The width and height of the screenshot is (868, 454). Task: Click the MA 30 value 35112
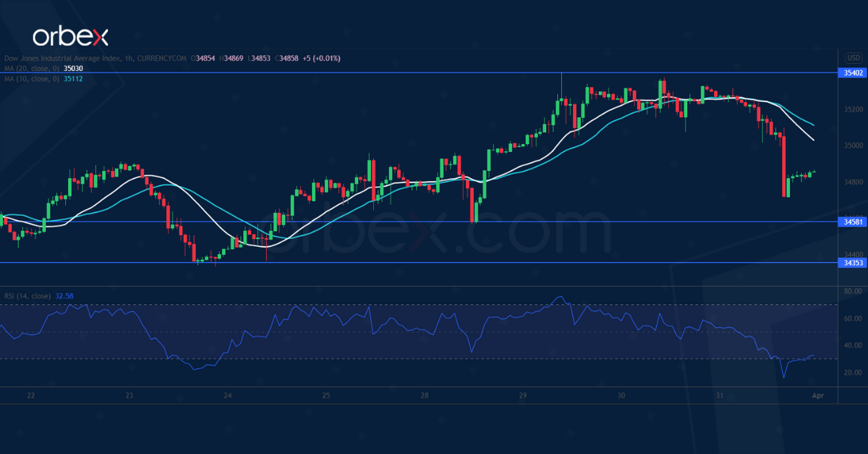[75, 78]
